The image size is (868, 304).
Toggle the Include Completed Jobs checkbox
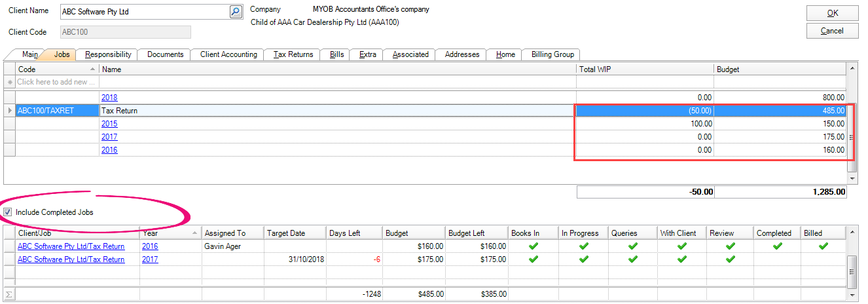[8, 212]
